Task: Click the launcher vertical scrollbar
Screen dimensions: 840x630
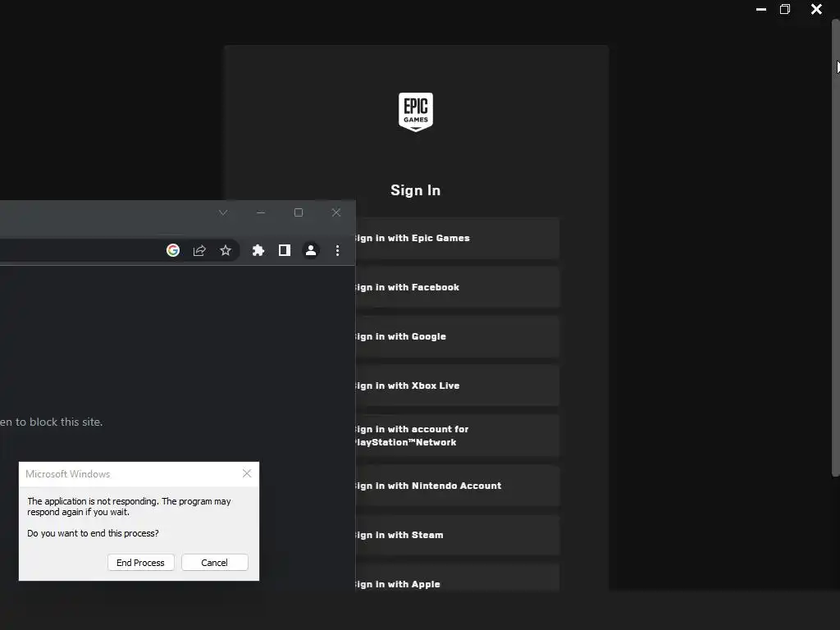Action: pos(835,248)
